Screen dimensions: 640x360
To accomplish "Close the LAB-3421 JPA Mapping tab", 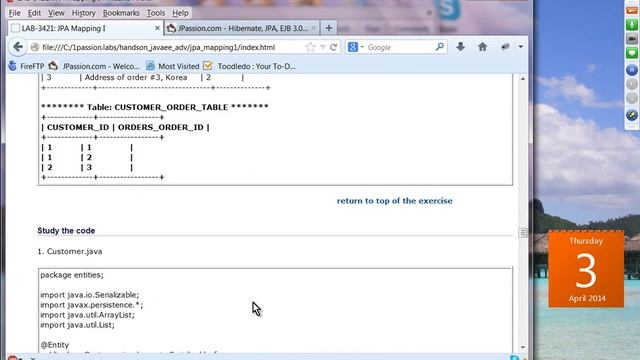I will [157, 28].
